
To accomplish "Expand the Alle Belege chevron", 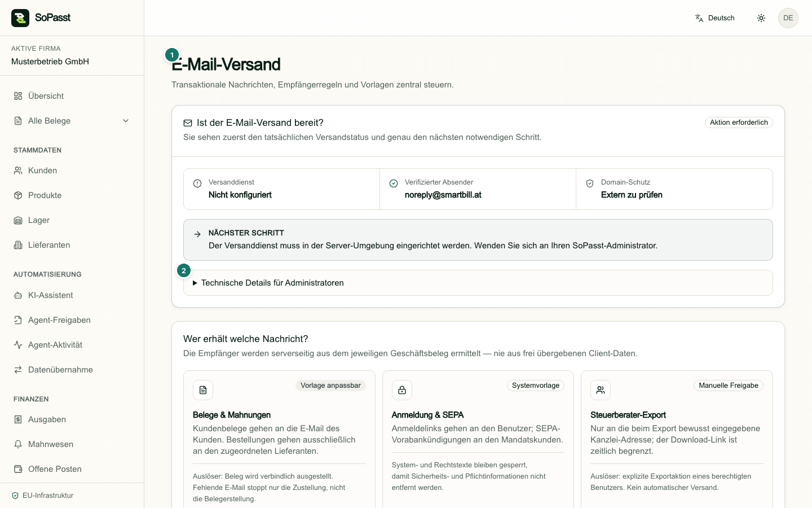I will click(x=126, y=121).
